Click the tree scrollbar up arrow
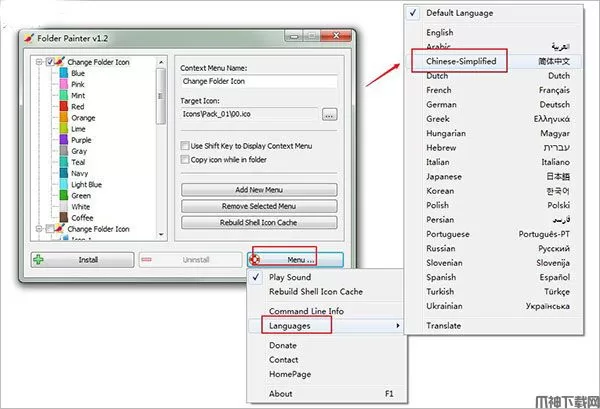600x409 pixels. 161,62
